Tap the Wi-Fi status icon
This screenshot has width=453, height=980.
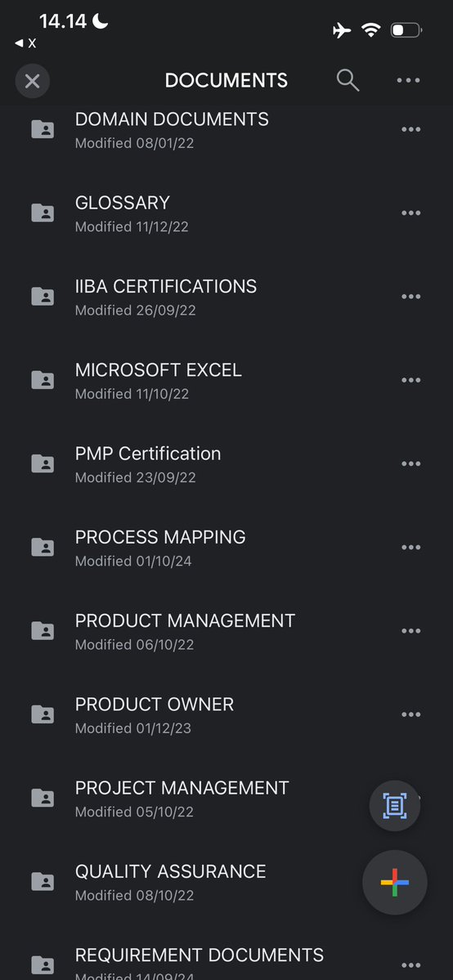pos(371,29)
